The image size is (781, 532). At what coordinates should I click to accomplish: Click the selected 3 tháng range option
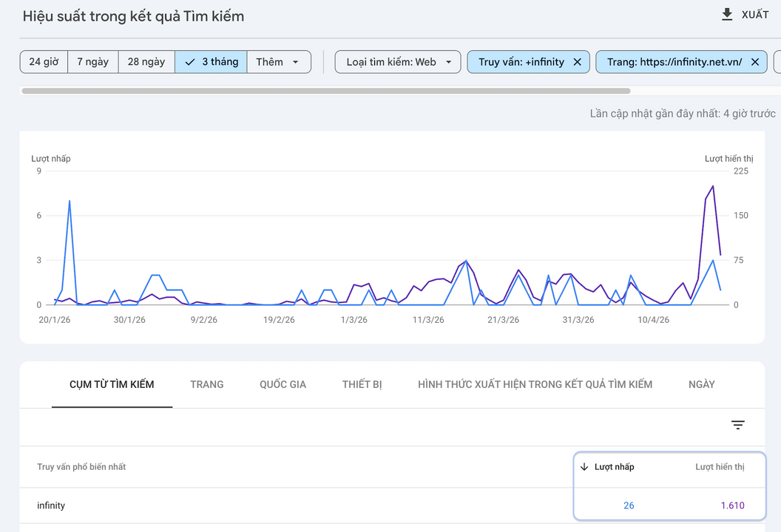pos(212,62)
